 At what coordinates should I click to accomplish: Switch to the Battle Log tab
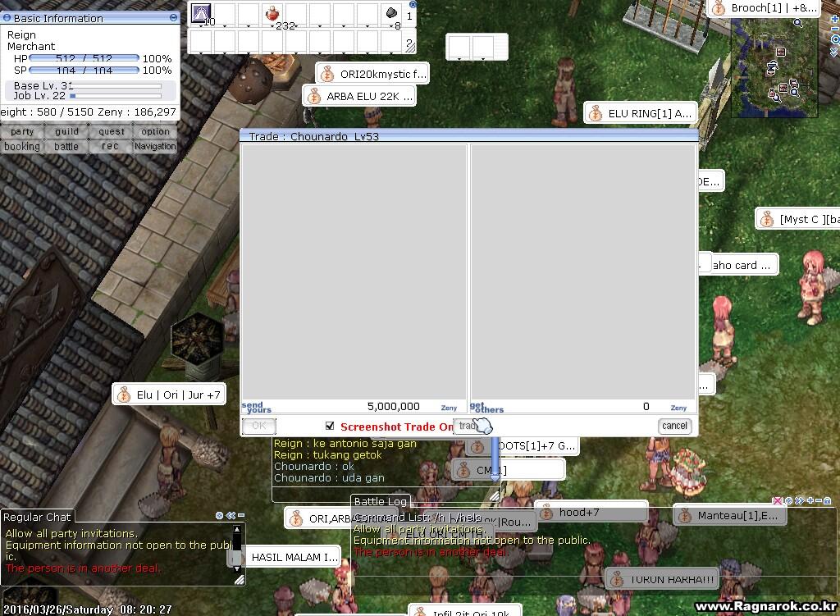381,501
